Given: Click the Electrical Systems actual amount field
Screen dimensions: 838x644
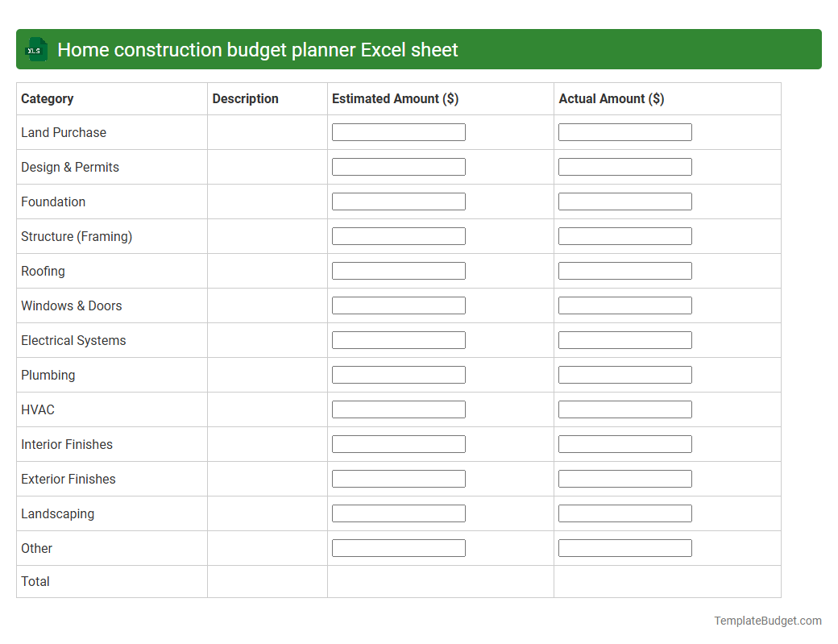Looking at the screenshot, I should click(624, 339).
